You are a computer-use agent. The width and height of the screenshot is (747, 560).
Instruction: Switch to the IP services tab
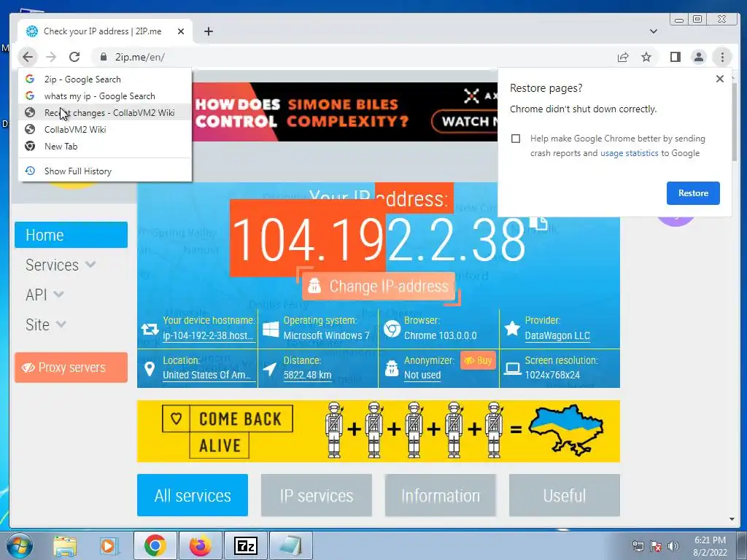317,495
